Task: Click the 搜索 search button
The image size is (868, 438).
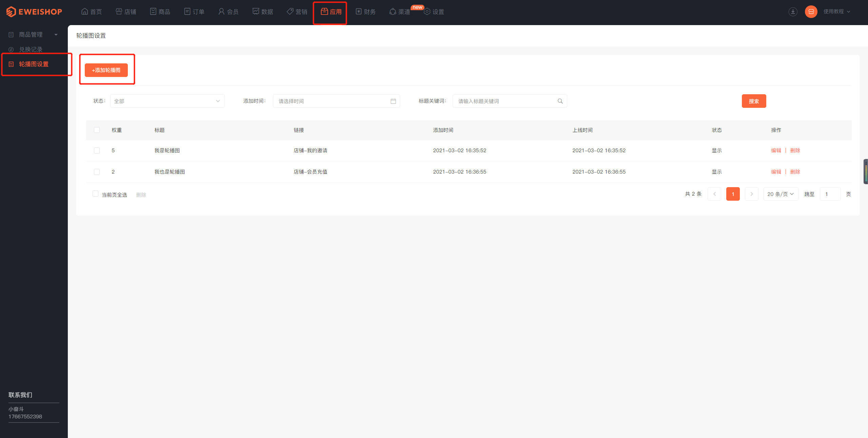Action: pyautogui.click(x=754, y=101)
